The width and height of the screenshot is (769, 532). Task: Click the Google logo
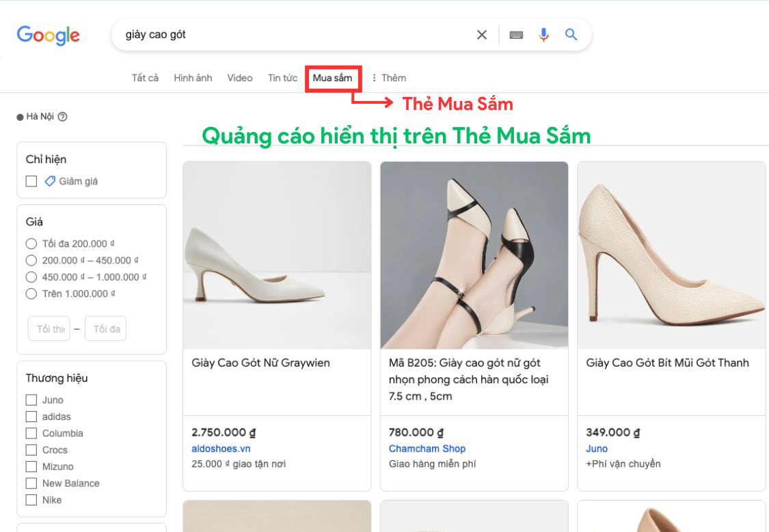click(x=48, y=35)
